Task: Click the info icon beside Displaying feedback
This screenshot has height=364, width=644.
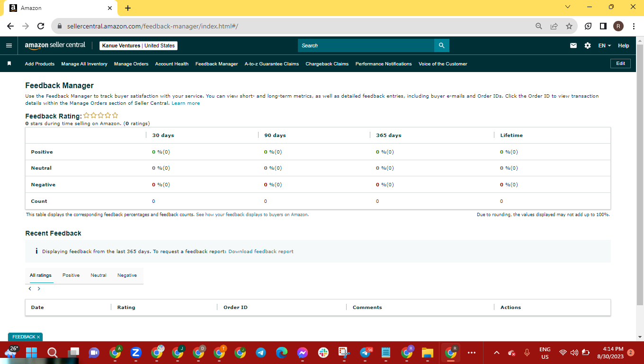Action: [36, 251]
